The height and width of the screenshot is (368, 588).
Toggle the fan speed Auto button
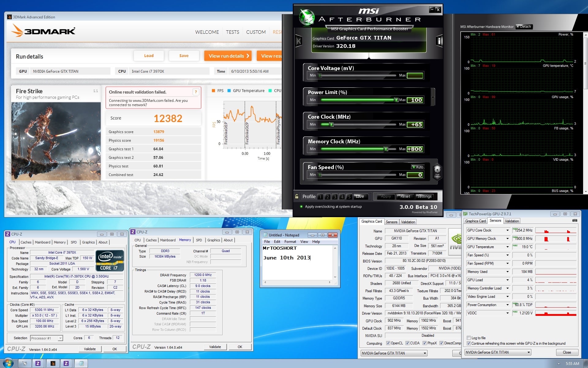[418, 167]
